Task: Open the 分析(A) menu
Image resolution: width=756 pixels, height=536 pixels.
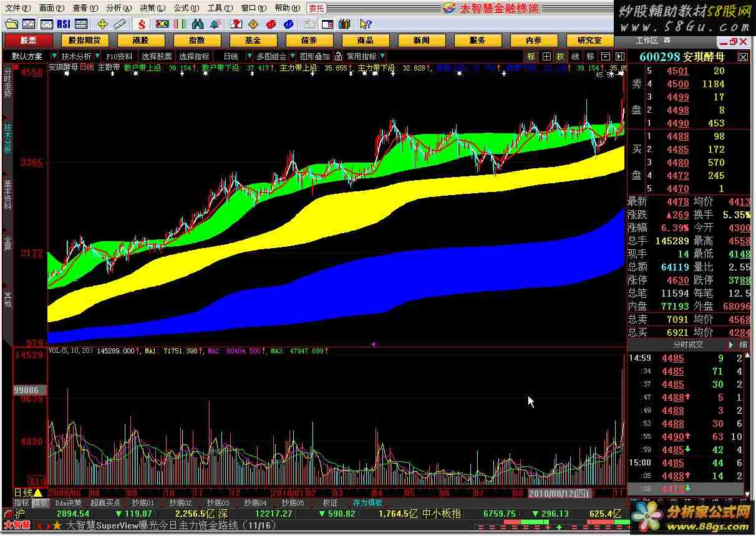Action: pos(118,8)
